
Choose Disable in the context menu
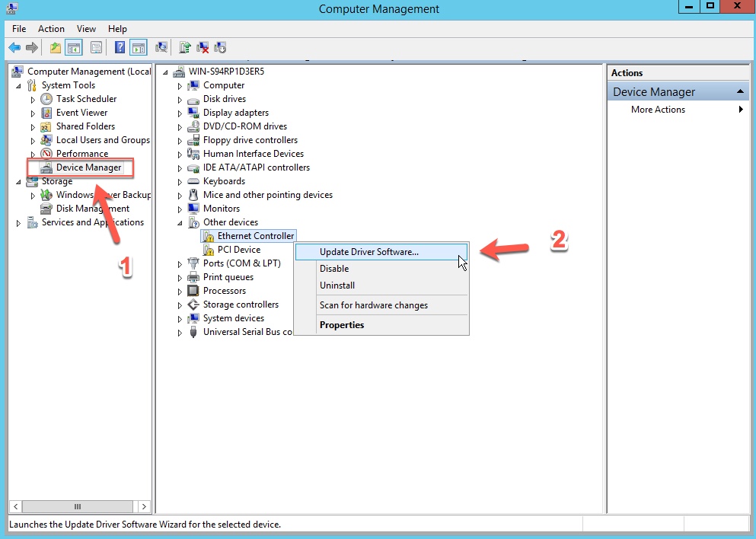[381, 269]
